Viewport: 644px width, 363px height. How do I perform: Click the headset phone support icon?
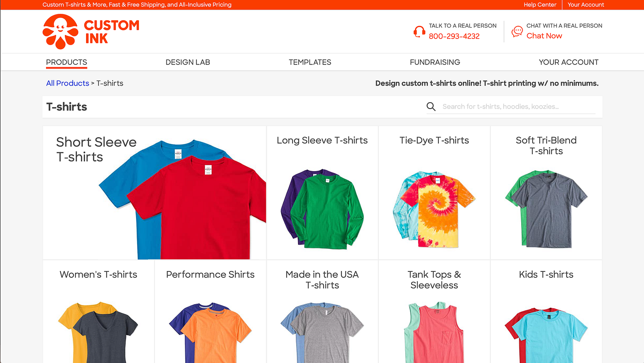pyautogui.click(x=419, y=31)
